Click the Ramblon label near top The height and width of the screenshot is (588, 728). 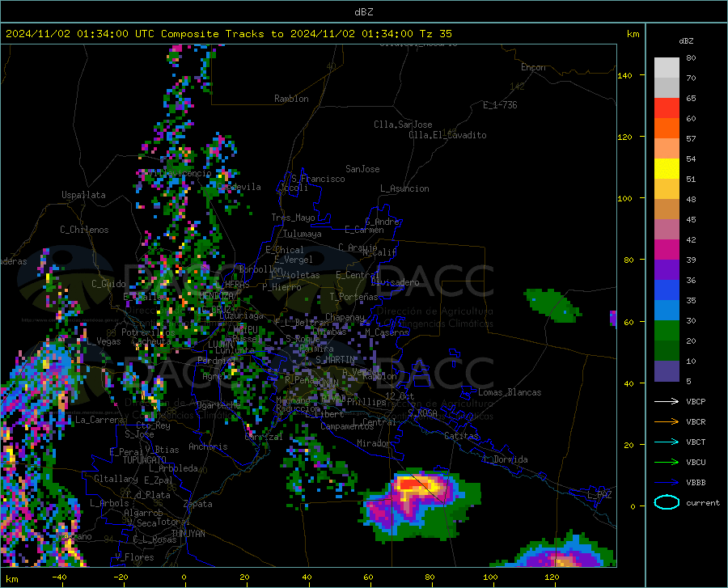[x=291, y=99]
